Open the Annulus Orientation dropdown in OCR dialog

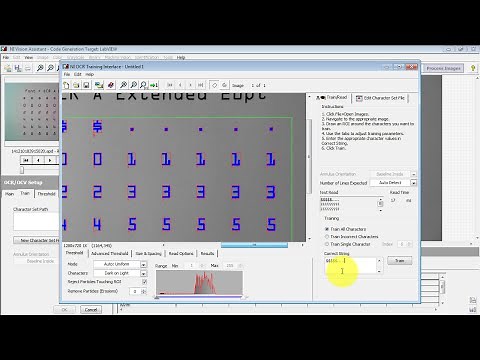point(413,174)
